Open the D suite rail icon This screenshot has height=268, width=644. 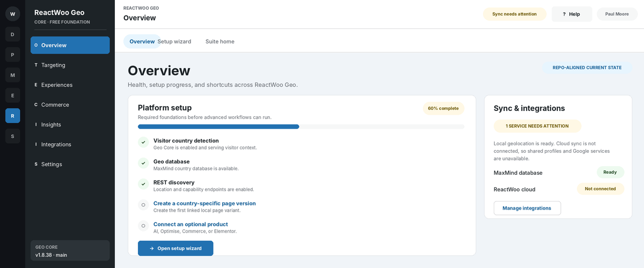pyautogui.click(x=12, y=34)
